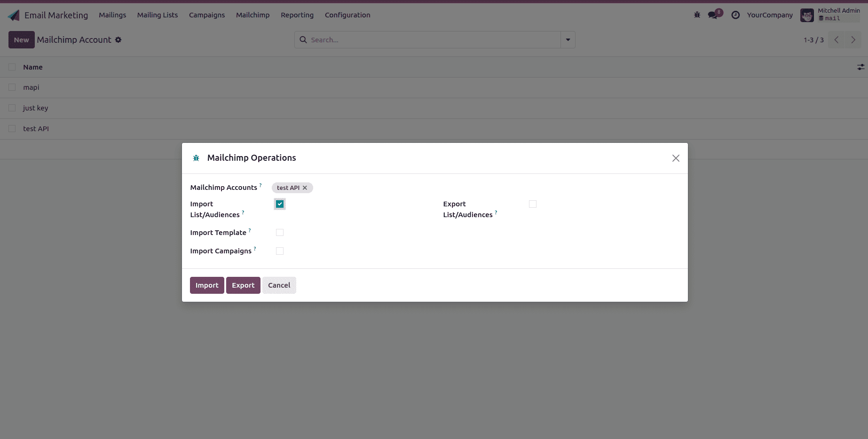Go to next page arrow

coord(853,40)
